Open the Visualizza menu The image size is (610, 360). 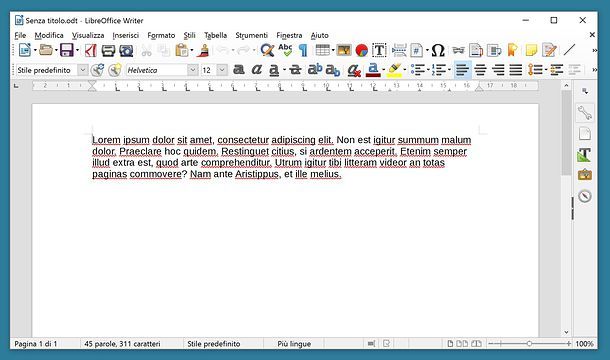[x=88, y=35]
